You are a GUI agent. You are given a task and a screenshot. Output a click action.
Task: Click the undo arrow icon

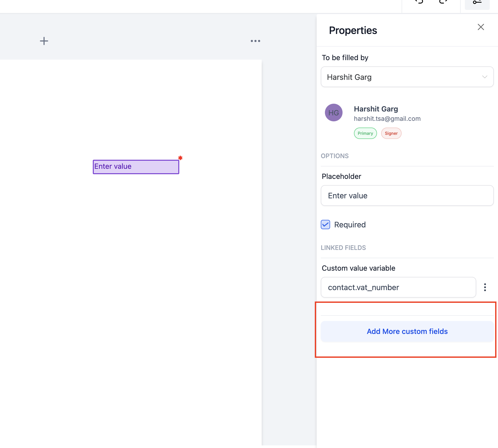click(419, 2)
